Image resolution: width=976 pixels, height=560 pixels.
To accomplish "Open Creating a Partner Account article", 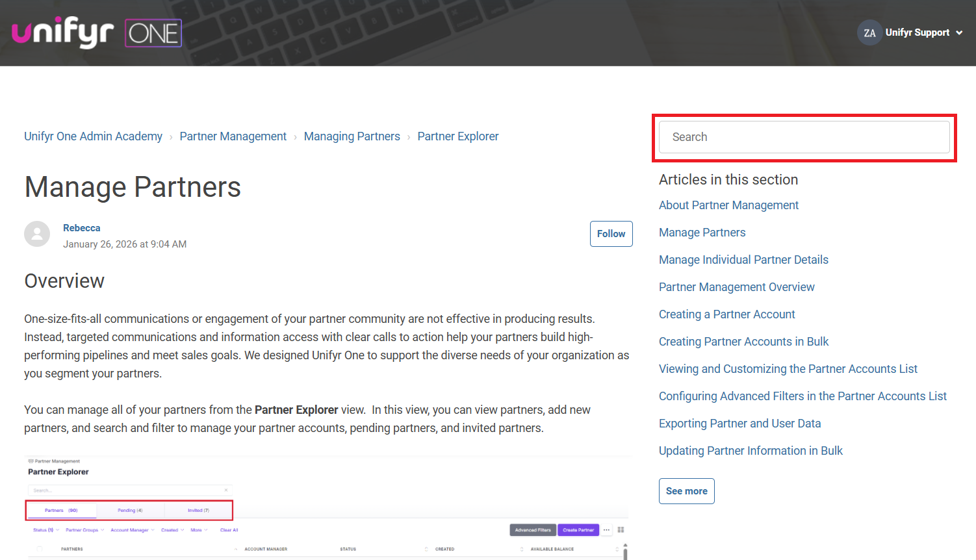I will (x=726, y=314).
